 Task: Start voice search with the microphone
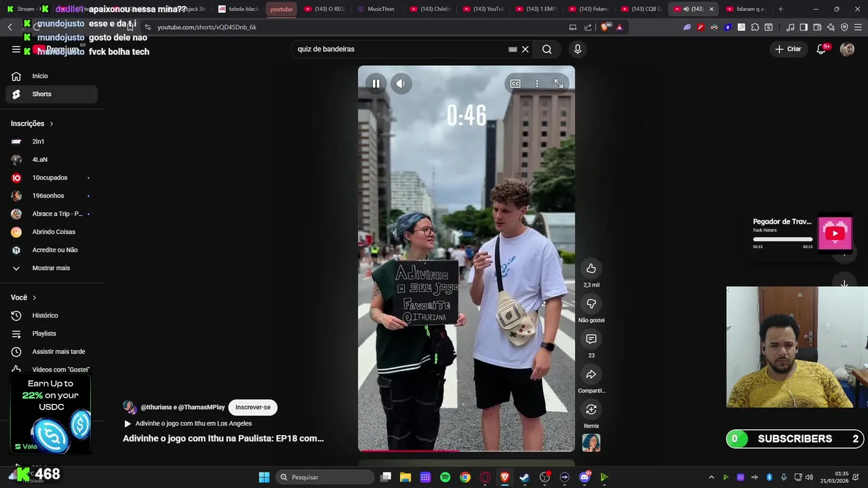point(578,49)
